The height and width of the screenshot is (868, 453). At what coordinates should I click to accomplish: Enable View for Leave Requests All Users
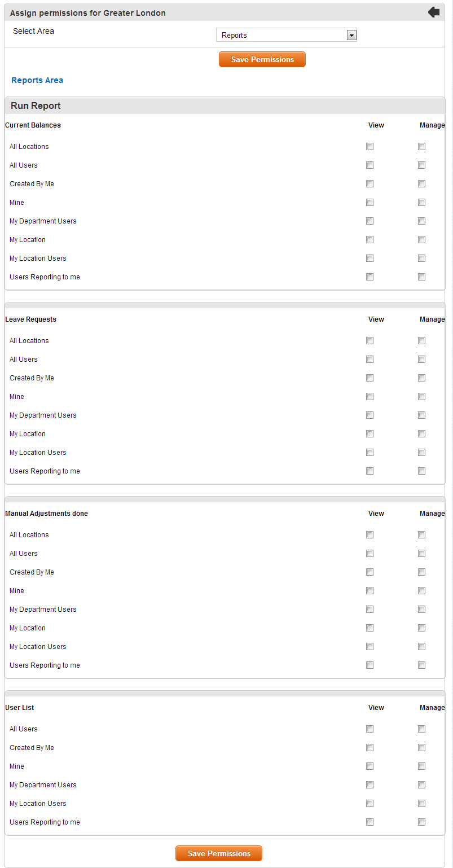370,360
